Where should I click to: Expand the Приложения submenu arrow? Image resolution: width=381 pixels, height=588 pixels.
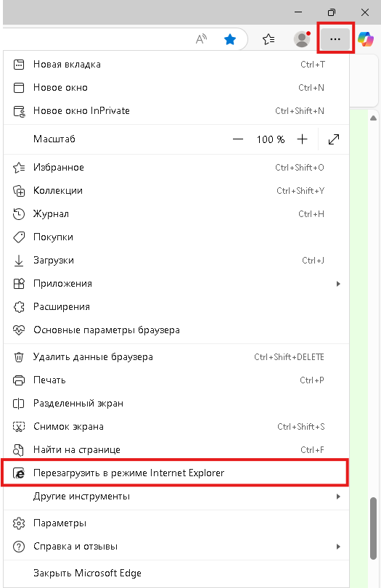[x=338, y=284]
